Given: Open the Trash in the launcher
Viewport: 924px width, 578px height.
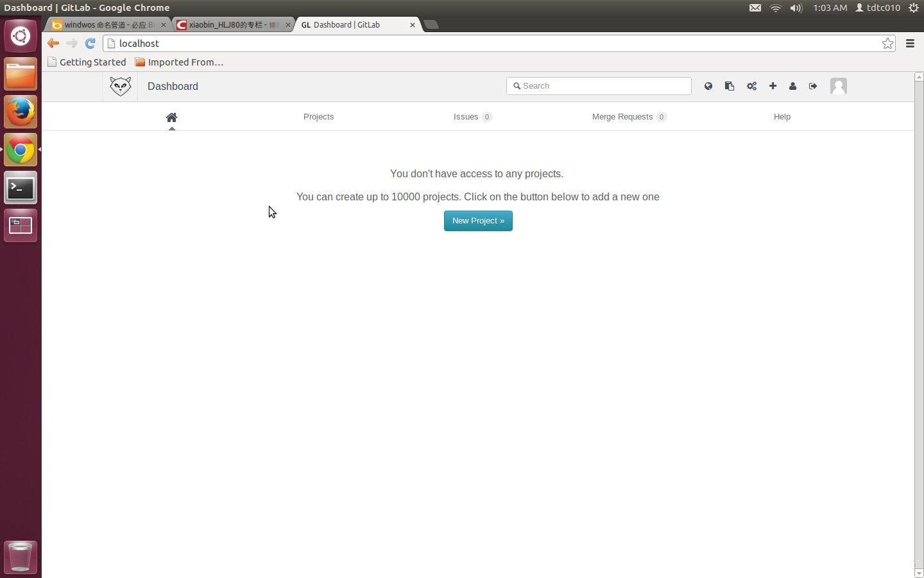Looking at the screenshot, I should tap(21, 557).
